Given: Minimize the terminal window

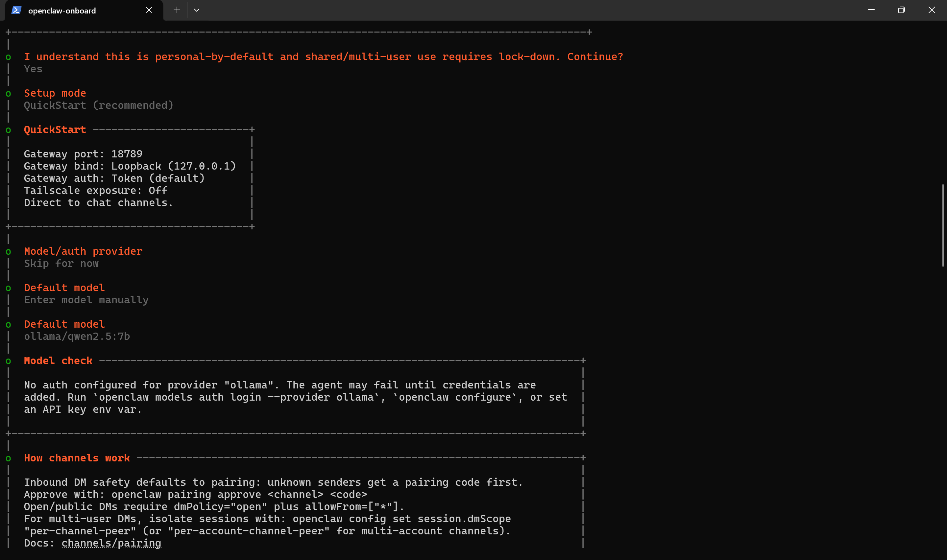Looking at the screenshot, I should (x=871, y=10).
